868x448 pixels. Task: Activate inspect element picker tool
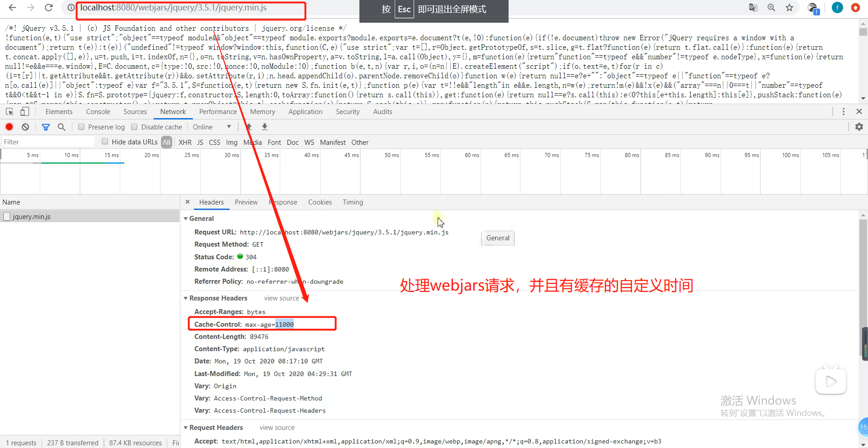tap(9, 112)
